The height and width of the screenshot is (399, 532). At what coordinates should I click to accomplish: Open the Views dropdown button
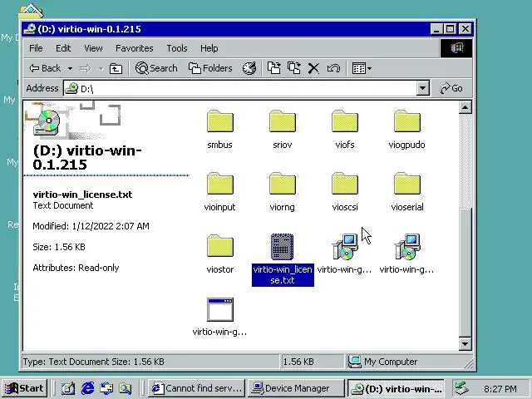pyautogui.click(x=362, y=68)
